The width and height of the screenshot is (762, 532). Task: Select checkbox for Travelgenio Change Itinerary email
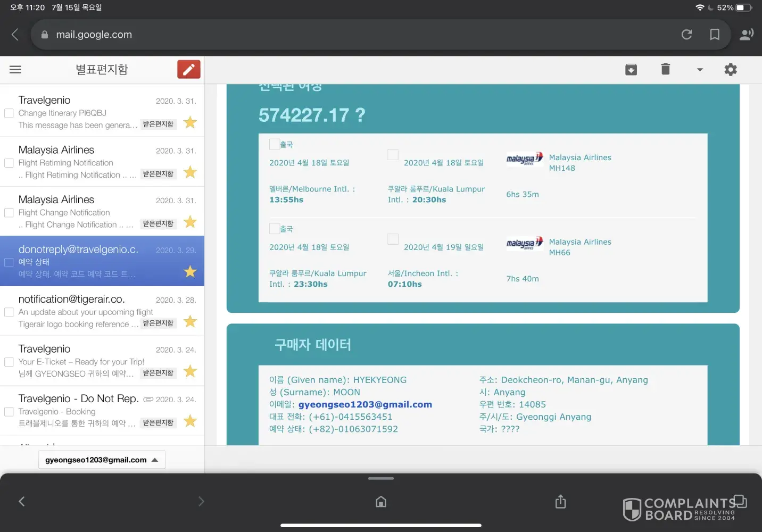(x=9, y=113)
